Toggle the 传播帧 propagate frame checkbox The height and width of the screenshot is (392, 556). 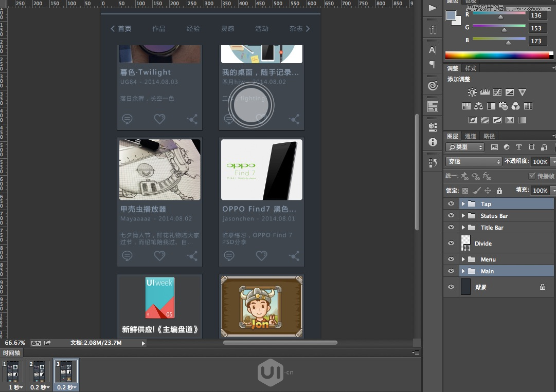tap(532, 176)
